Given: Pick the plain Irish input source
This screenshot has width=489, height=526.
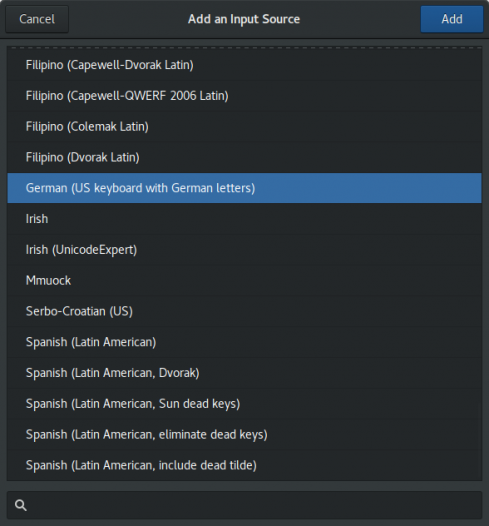Looking at the screenshot, I should 244,219.
